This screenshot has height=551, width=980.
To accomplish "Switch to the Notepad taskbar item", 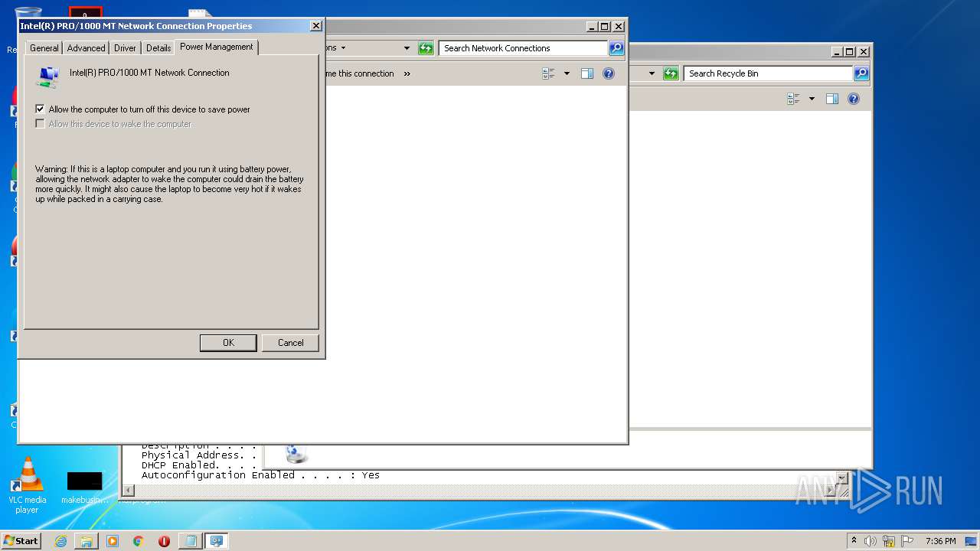I will [x=190, y=541].
